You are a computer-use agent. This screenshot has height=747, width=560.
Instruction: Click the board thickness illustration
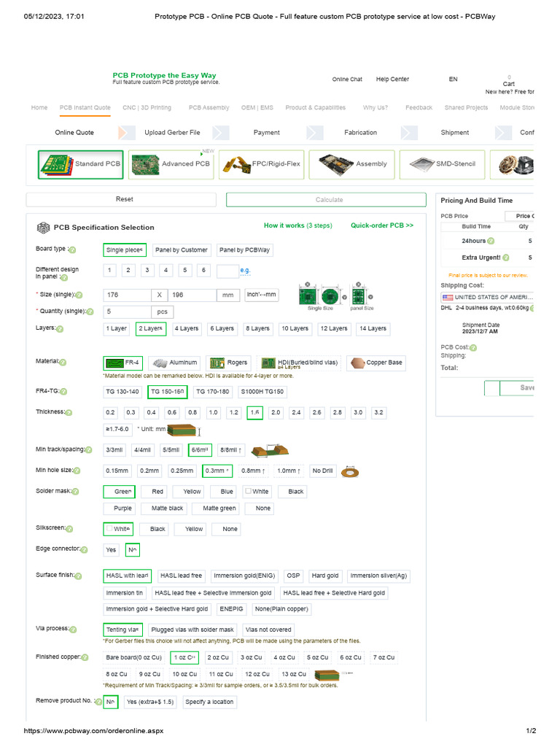(184, 430)
